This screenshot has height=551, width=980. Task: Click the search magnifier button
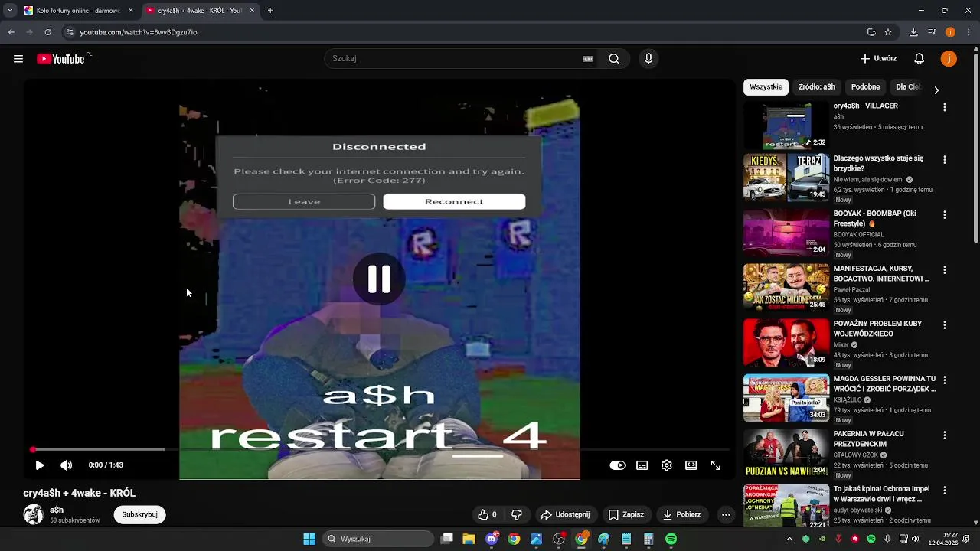point(614,59)
